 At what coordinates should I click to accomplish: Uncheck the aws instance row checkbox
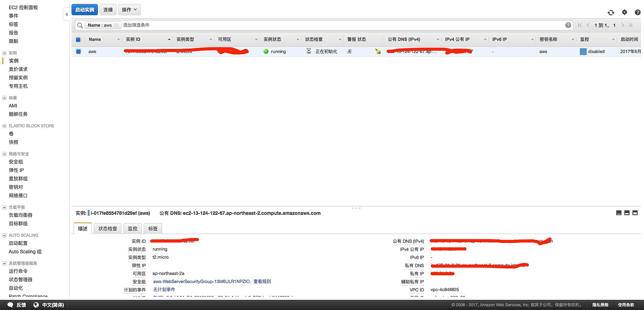pos(78,52)
